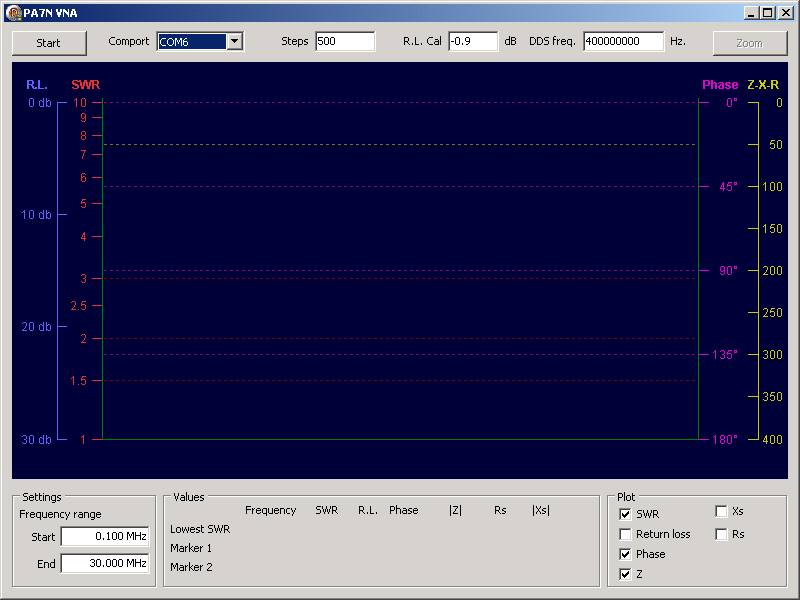This screenshot has height=600, width=800.
Task: Click the red SWR axis label
Action: (85, 85)
